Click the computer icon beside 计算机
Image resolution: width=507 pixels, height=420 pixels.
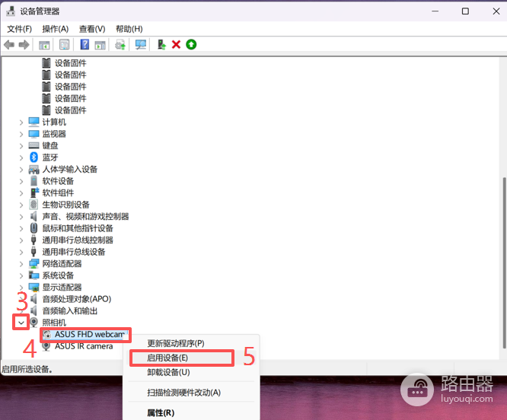[x=33, y=122]
